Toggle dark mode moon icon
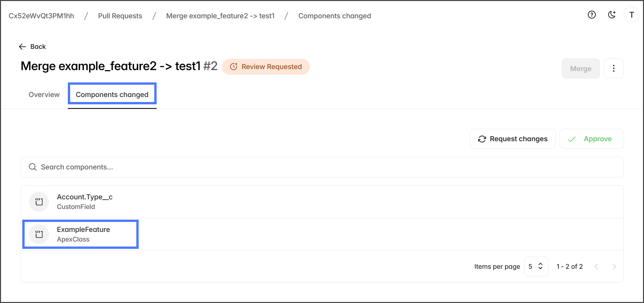Viewport: 644px width, 303px height. click(x=612, y=15)
